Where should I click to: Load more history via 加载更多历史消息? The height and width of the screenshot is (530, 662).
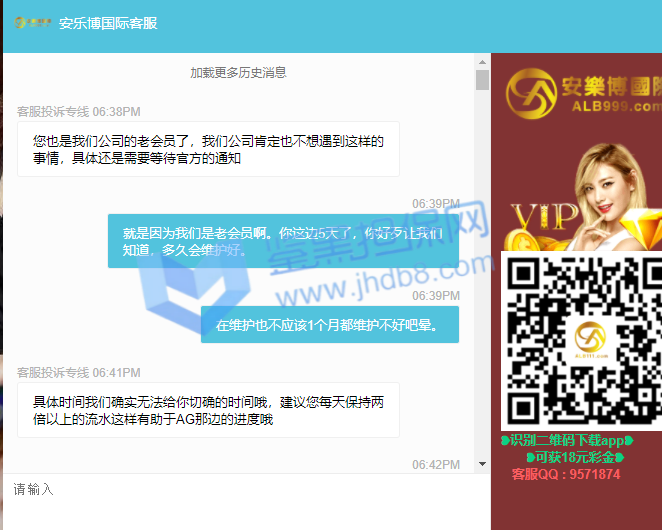(239, 72)
